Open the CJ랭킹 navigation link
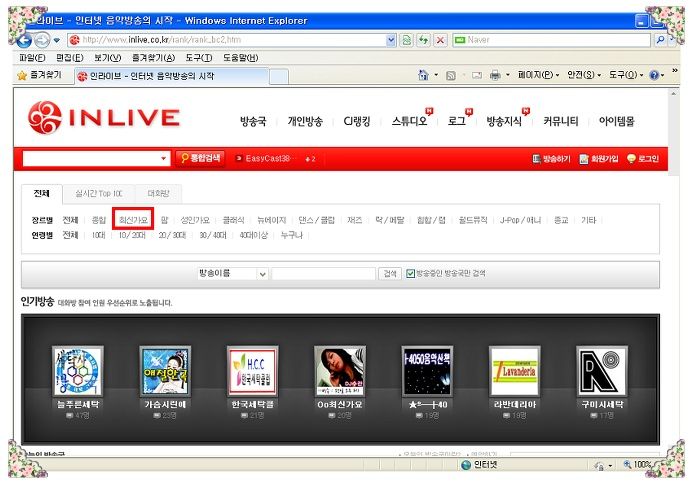 [x=357, y=122]
